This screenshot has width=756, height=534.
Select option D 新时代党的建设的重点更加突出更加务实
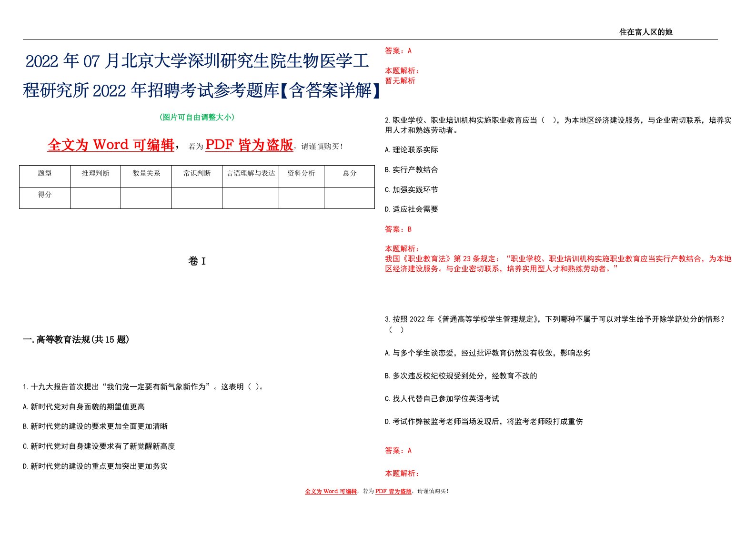click(x=95, y=466)
